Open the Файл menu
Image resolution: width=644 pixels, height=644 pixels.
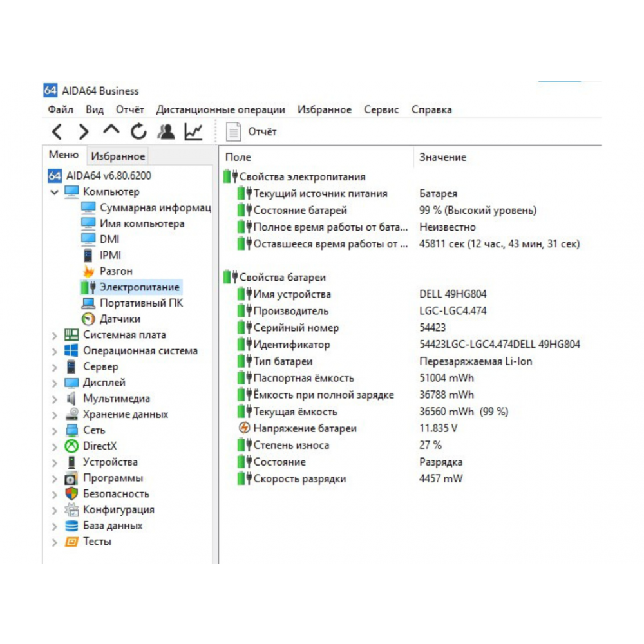pyautogui.click(x=61, y=109)
